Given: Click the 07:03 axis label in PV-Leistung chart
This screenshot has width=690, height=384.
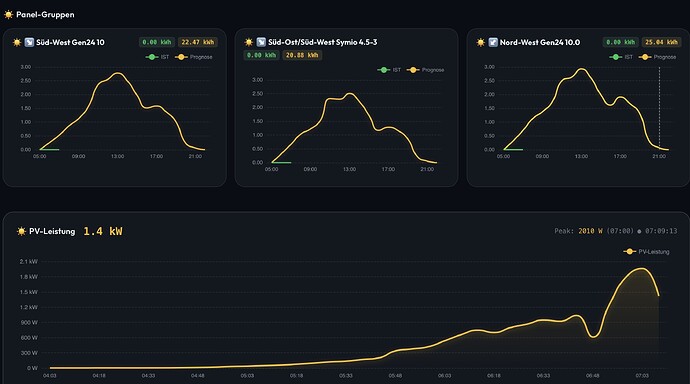Looking at the screenshot, I should point(642,376).
